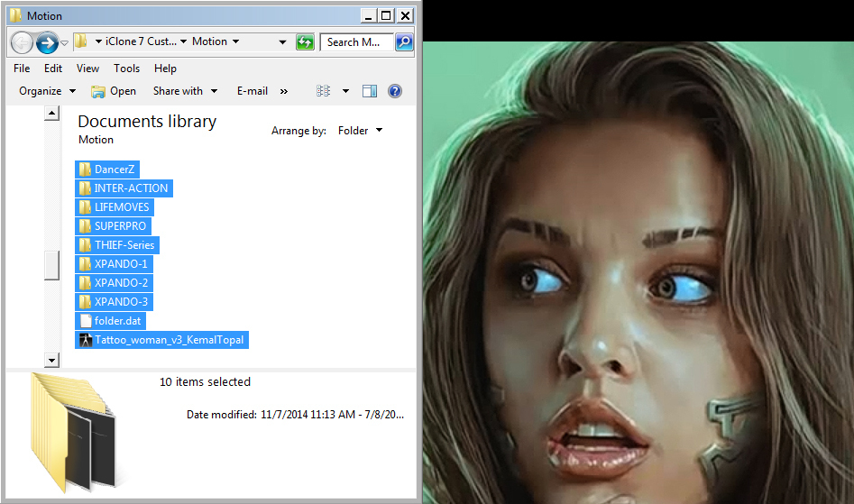Select the DancerZ folder
The height and width of the screenshot is (504, 854).
click(x=107, y=170)
